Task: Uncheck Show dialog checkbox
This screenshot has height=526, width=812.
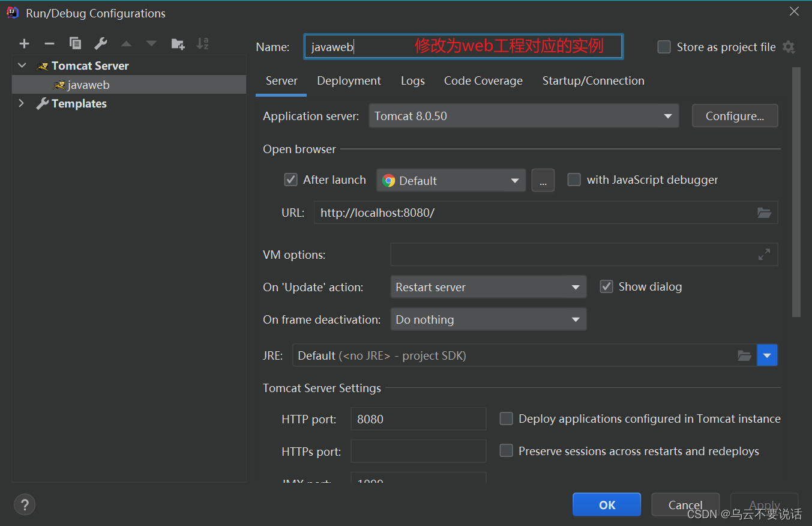Action: point(606,286)
